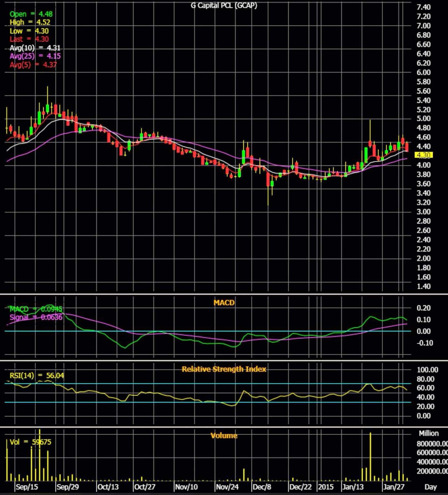The height and width of the screenshot is (495, 448).
Task: Click the 800000 label on the volume axis
Action: (x=432, y=444)
